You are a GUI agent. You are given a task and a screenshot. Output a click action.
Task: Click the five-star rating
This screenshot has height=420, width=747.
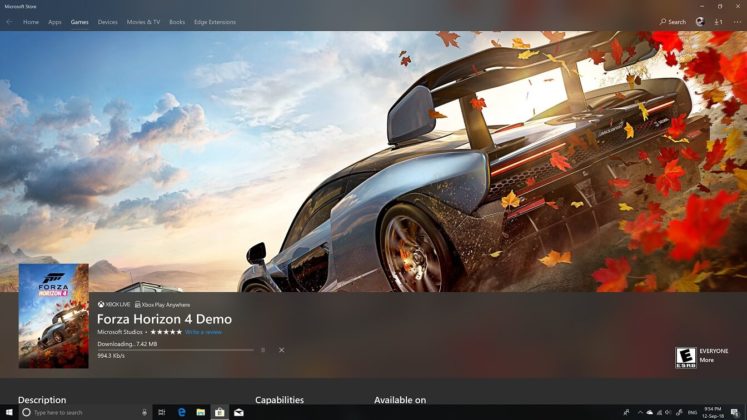point(166,332)
